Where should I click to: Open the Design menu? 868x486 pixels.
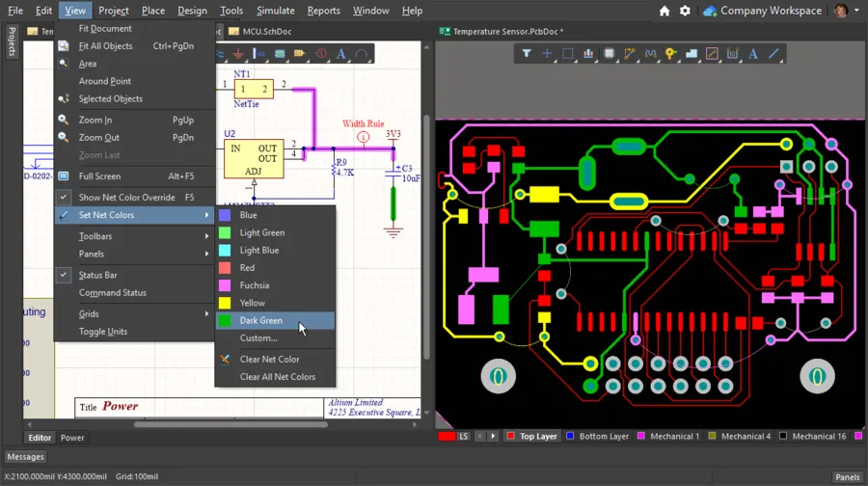point(192,11)
